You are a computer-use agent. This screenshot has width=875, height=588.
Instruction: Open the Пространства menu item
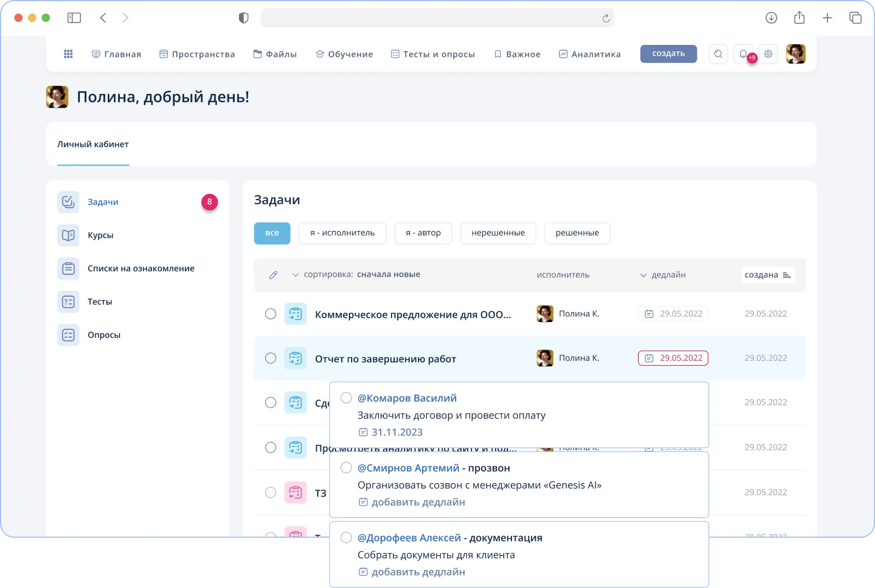coord(197,54)
